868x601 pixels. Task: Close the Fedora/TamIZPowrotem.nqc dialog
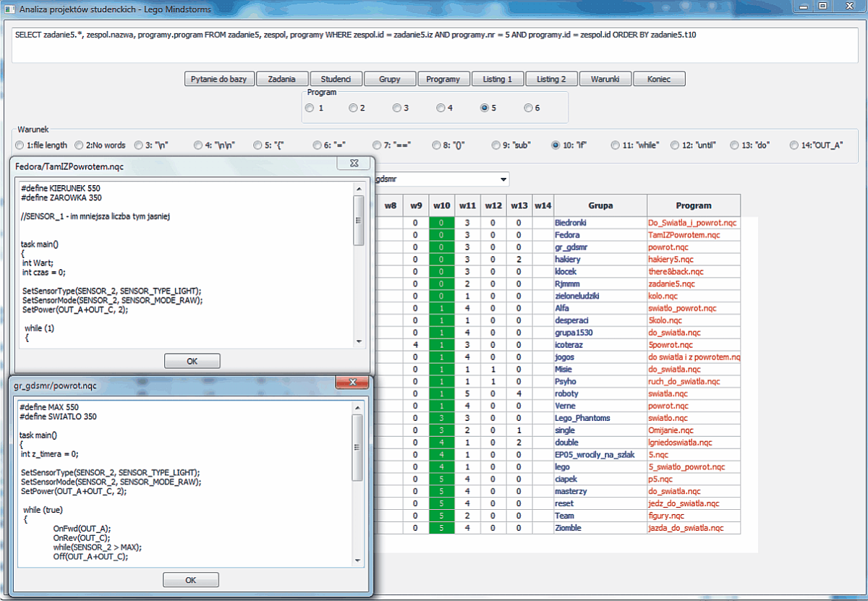click(354, 164)
